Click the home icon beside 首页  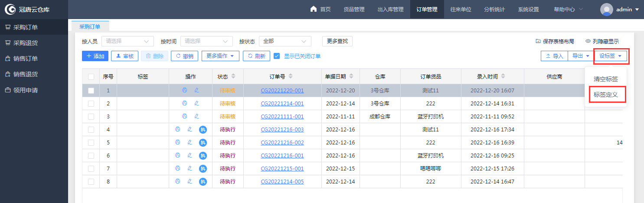(x=314, y=9)
